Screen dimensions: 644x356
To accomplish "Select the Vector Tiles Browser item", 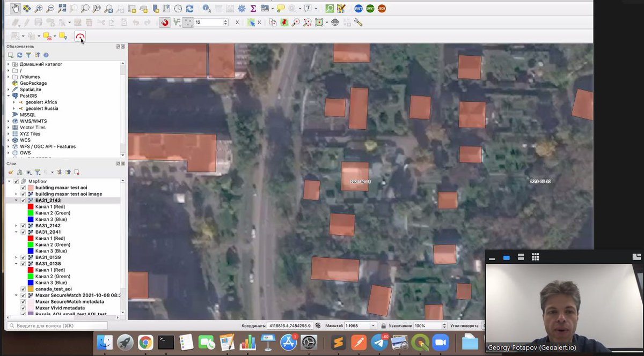I will coord(33,128).
